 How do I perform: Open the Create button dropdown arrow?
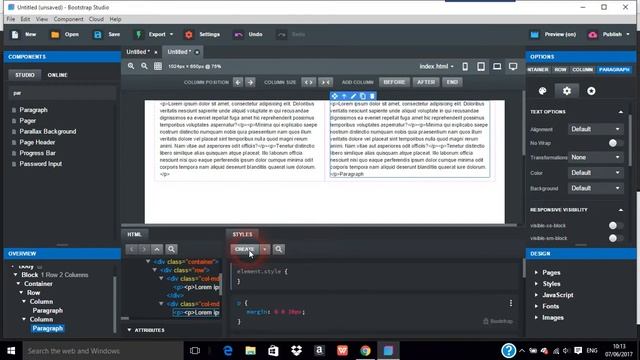(265, 249)
